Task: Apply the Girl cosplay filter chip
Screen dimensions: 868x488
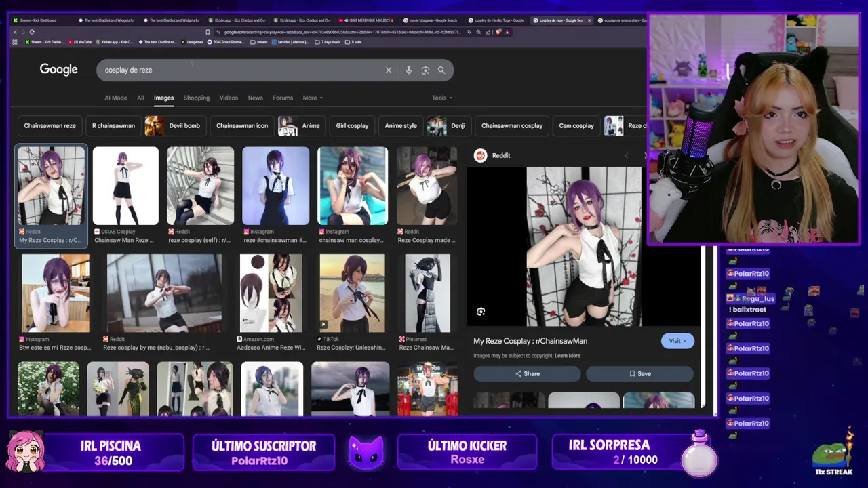Action: (x=352, y=125)
